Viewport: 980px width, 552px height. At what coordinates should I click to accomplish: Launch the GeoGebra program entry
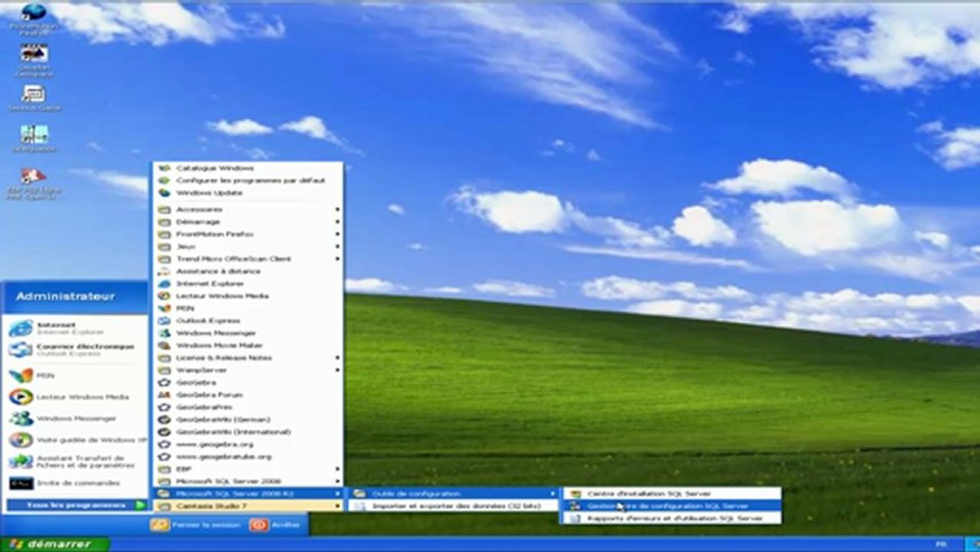(248, 383)
